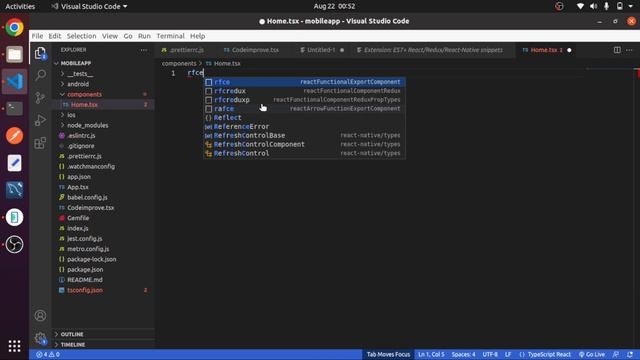Open the File menu
Screen dimensions: 640x360
click(x=37, y=36)
